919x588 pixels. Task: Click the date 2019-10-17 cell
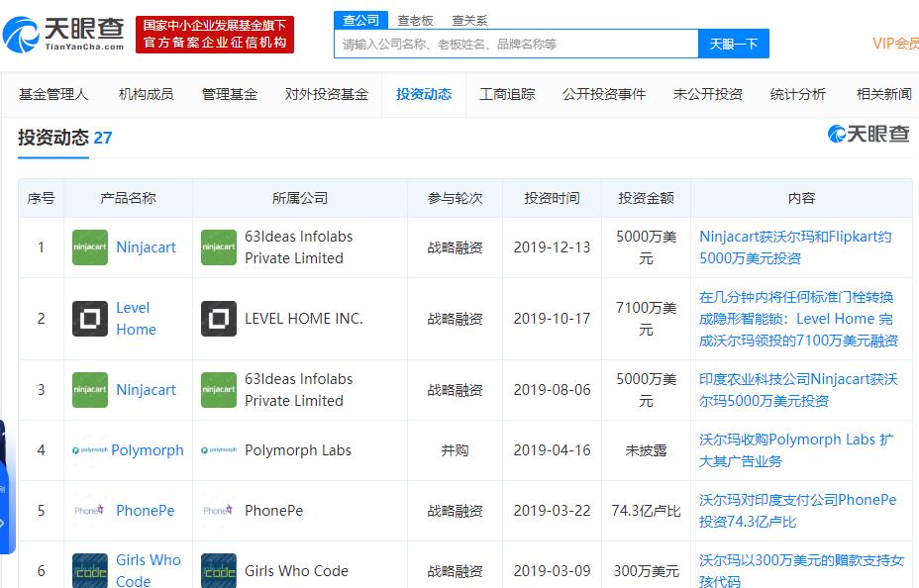[x=553, y=319]
